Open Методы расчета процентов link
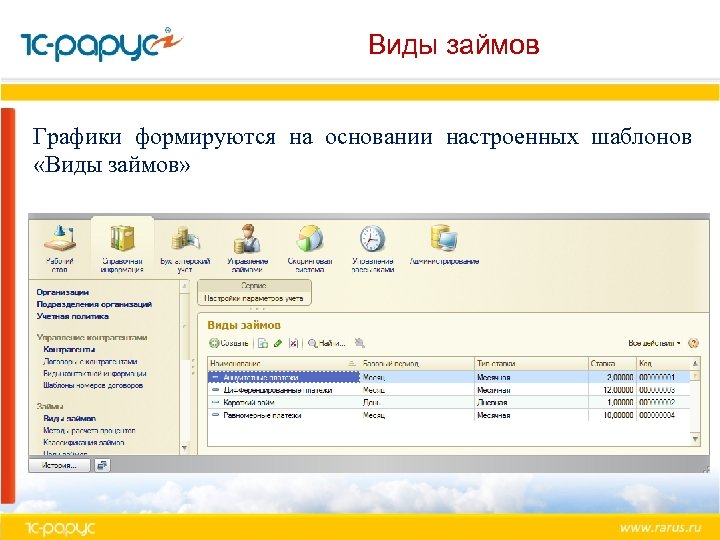 [x=89, y=430]
